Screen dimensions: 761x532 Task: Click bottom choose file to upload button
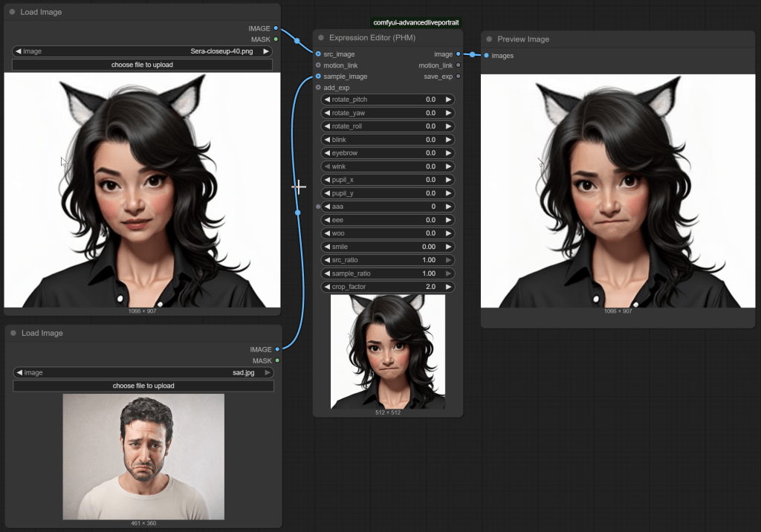tap(143, 386)
